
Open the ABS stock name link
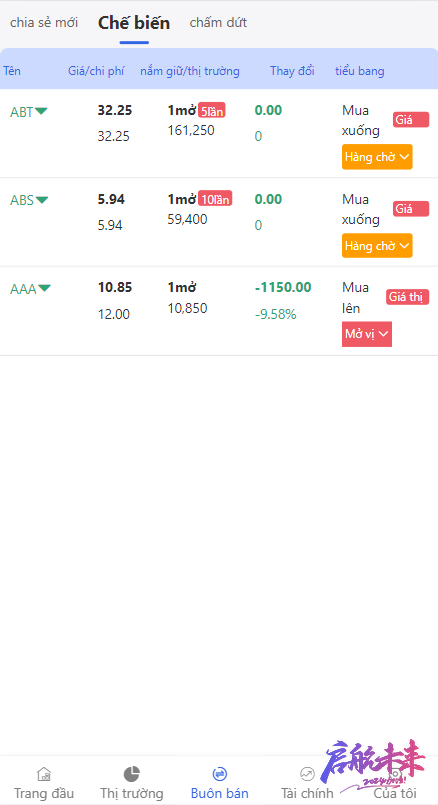click(x=22, y=200)
